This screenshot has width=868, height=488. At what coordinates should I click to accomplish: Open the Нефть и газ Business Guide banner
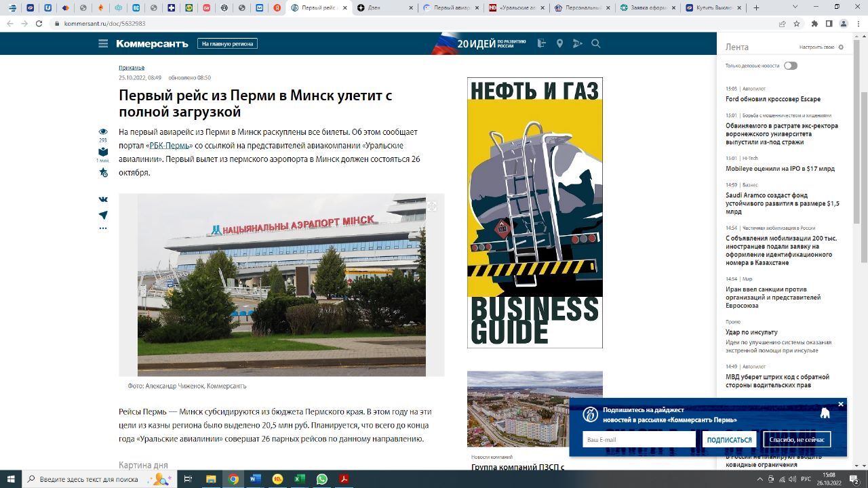pyautogui.click(x=535, y=213)
